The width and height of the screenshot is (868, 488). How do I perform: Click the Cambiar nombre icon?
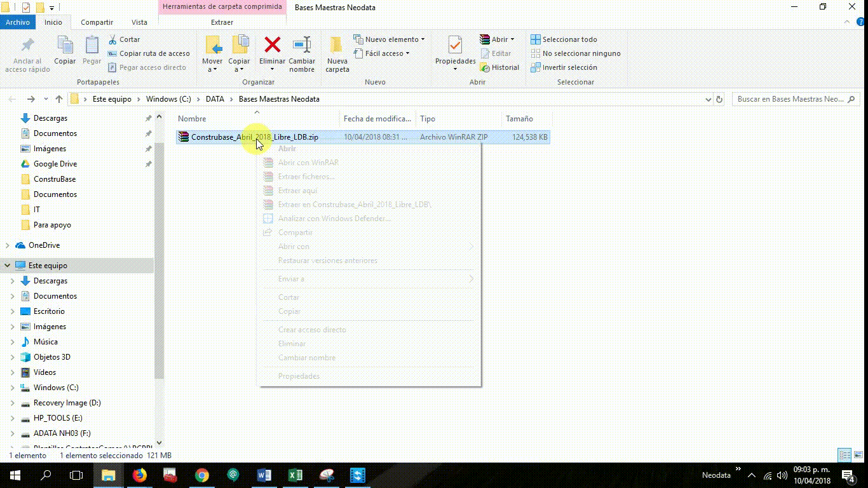point(302,45)
